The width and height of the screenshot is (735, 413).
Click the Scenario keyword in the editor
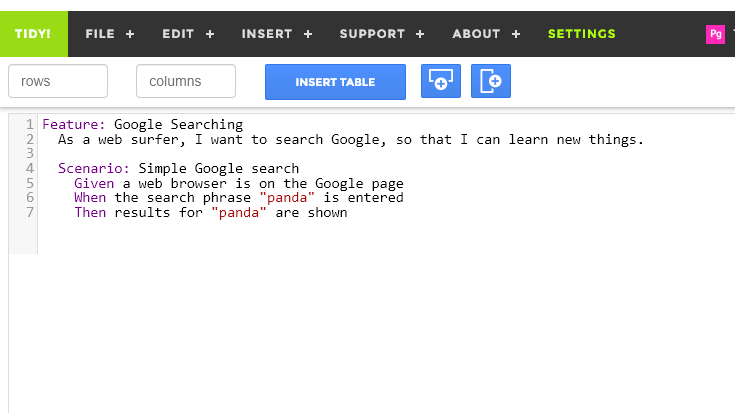point(93,168)
